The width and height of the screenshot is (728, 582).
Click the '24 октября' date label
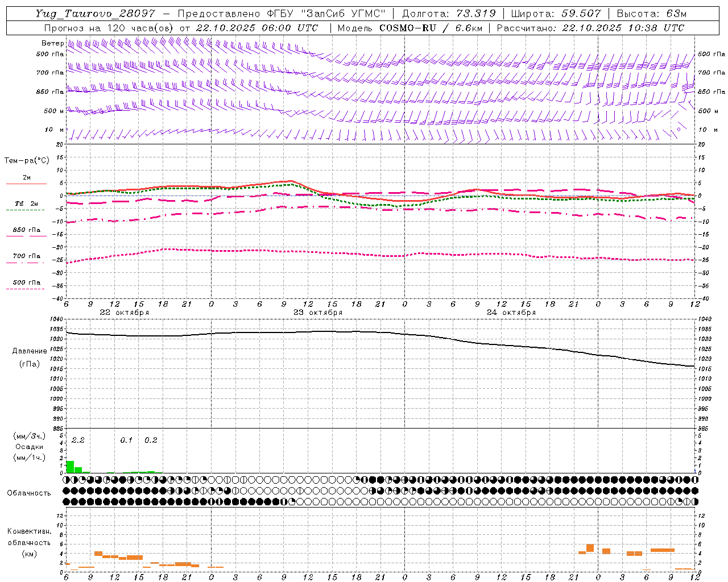511,313
